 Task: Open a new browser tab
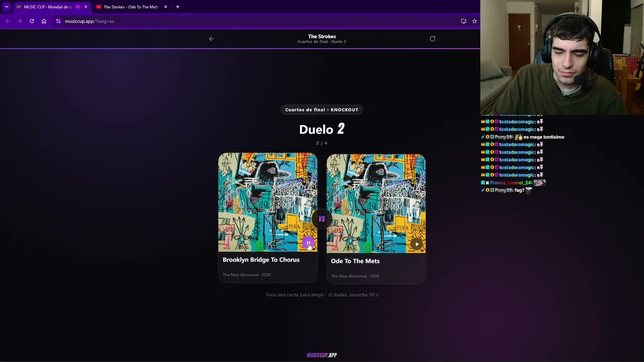pyautogui.click(x=178, y=7)
